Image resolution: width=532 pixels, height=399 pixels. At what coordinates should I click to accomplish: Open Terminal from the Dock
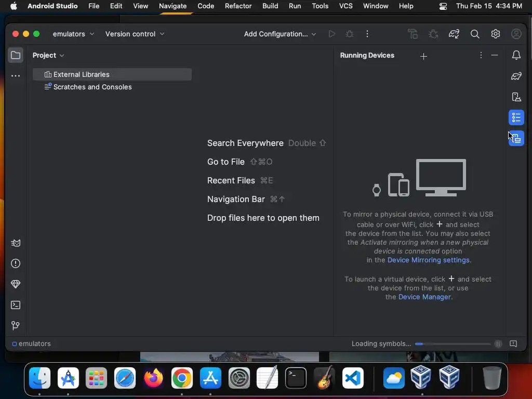[296, 378]
